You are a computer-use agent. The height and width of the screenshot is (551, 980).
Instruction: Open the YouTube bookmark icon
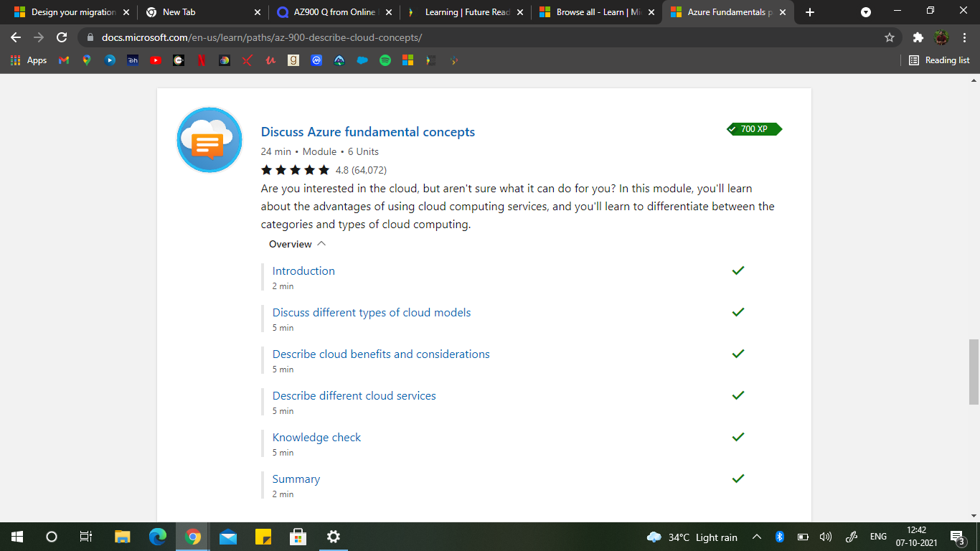point(156,60)
